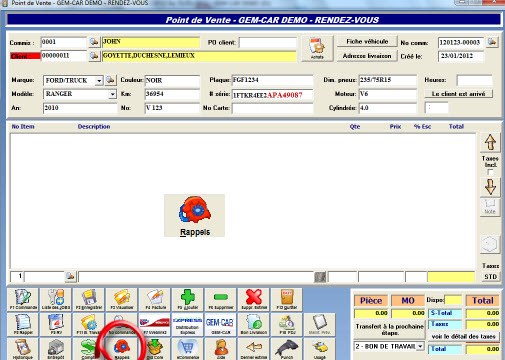Click the STD taxes button
Image resolution: width=505 pixels, height=360 pixels.
point(490,277)
